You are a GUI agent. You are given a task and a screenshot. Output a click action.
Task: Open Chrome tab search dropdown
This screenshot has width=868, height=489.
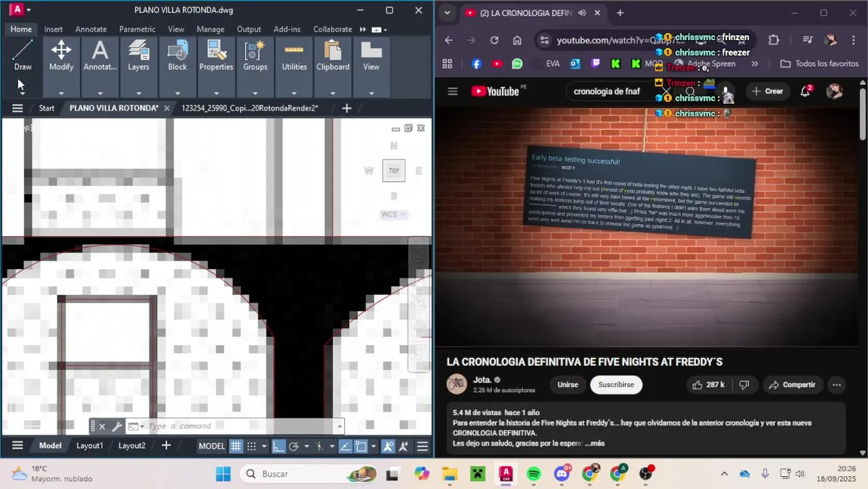(447, 13)
